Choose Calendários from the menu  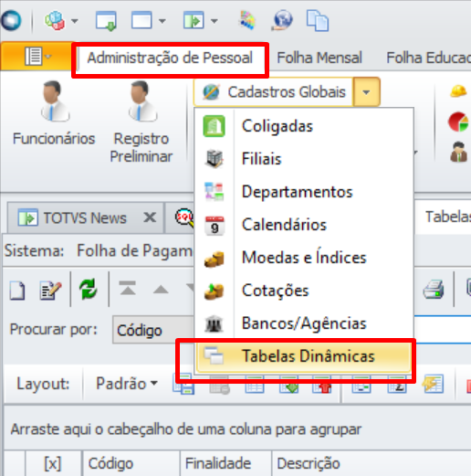(x=304, y=225)
